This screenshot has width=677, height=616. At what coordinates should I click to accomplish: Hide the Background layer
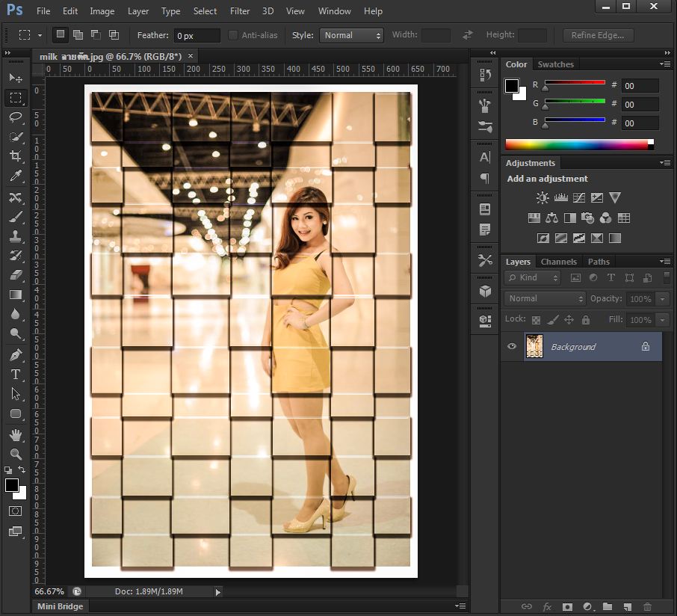(512, 347)
